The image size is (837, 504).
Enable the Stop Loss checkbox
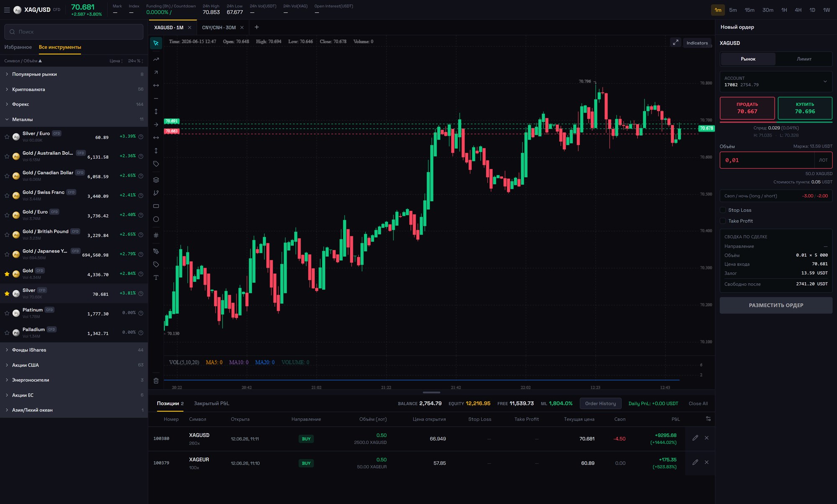[723, 210]
